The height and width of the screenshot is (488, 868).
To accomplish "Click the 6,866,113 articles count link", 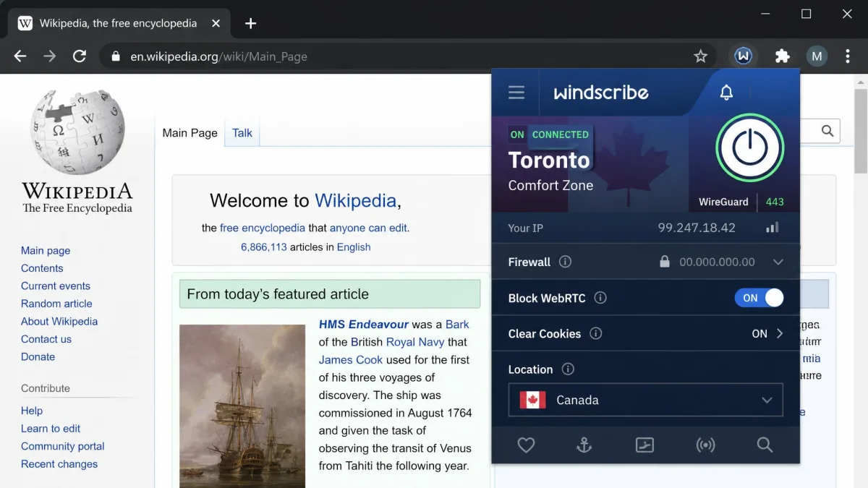I will [x=264, y=247].
